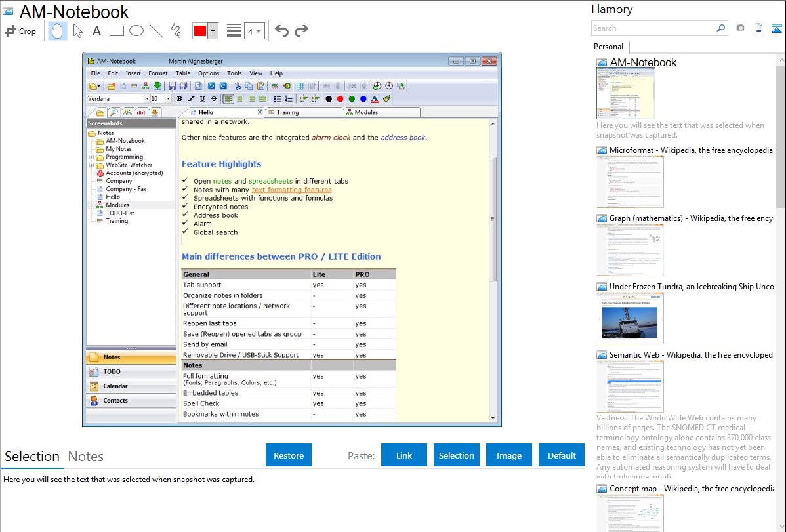Paste as Selection button
Image resolution: width=786 pixels, height=532 pixels.
coord(456,455)
